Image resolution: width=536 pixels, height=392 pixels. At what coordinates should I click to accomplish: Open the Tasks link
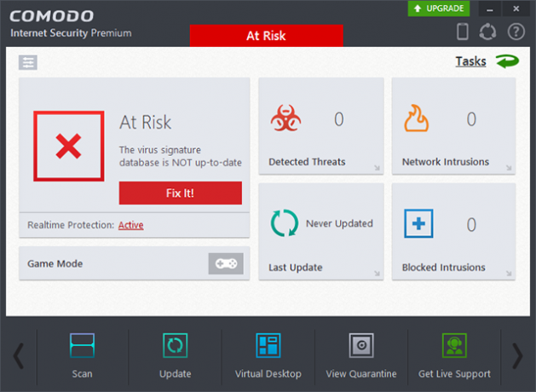(x=470, y=61)
